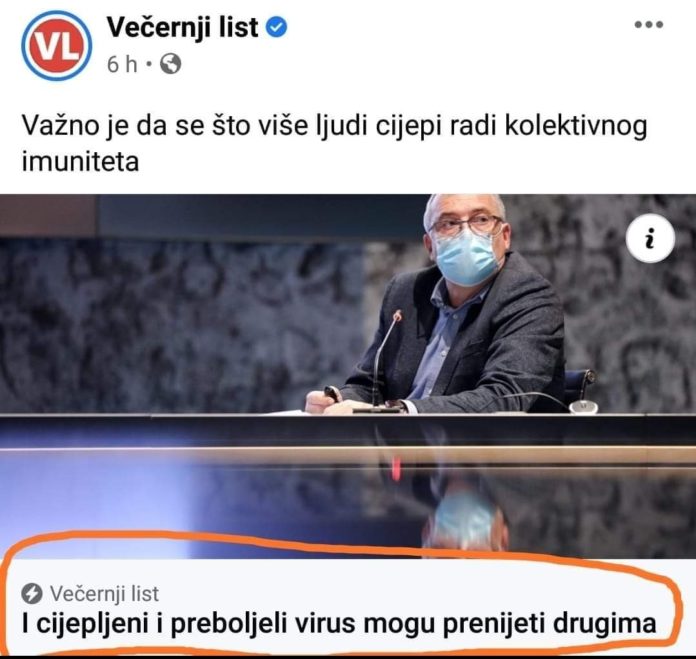The height and width of the screenshot is (659, 696).
Task: Click the caption starting "Važno je da se"
Action: pos(334,143)
